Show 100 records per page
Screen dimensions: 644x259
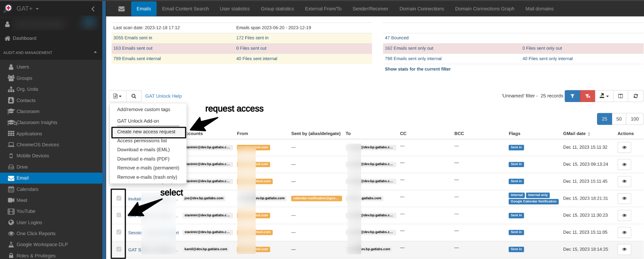coord(635,119)
